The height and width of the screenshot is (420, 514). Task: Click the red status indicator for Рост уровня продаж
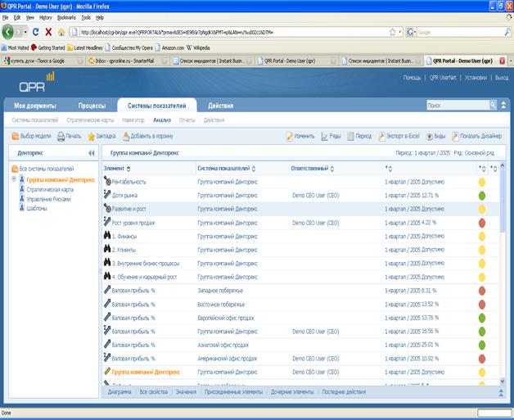(481, 223)
